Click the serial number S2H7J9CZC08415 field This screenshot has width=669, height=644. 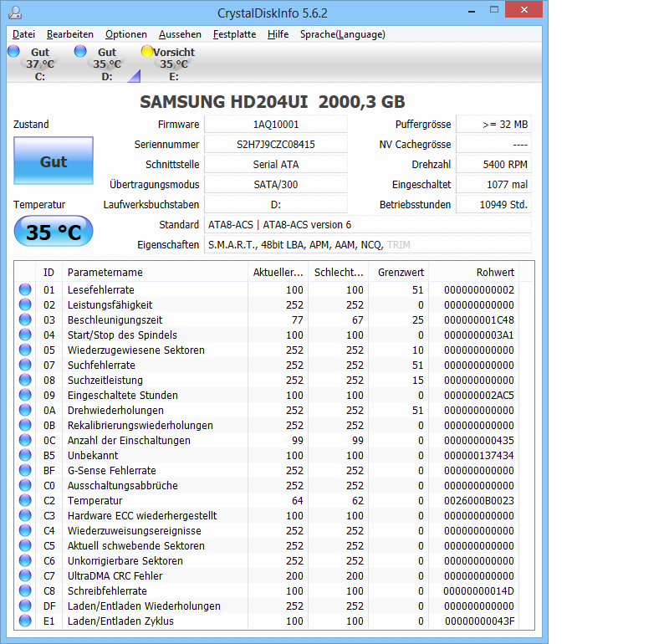point(276,144)
